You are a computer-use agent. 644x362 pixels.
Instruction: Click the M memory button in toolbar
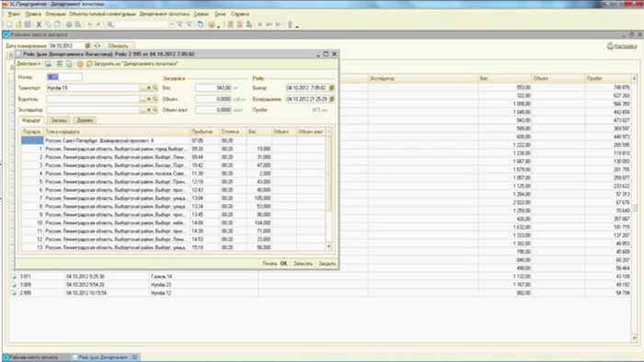260,25
